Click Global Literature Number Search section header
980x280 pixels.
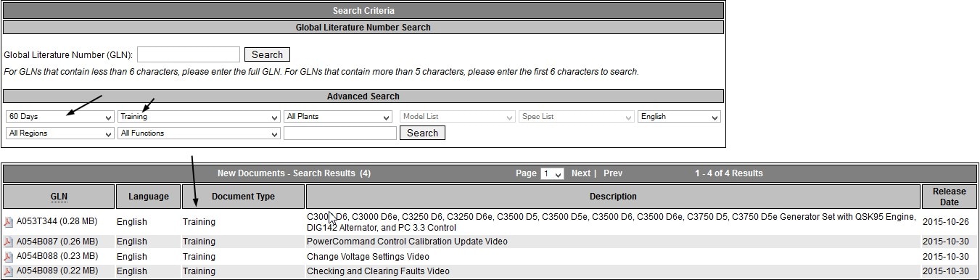tap(363, 28)
